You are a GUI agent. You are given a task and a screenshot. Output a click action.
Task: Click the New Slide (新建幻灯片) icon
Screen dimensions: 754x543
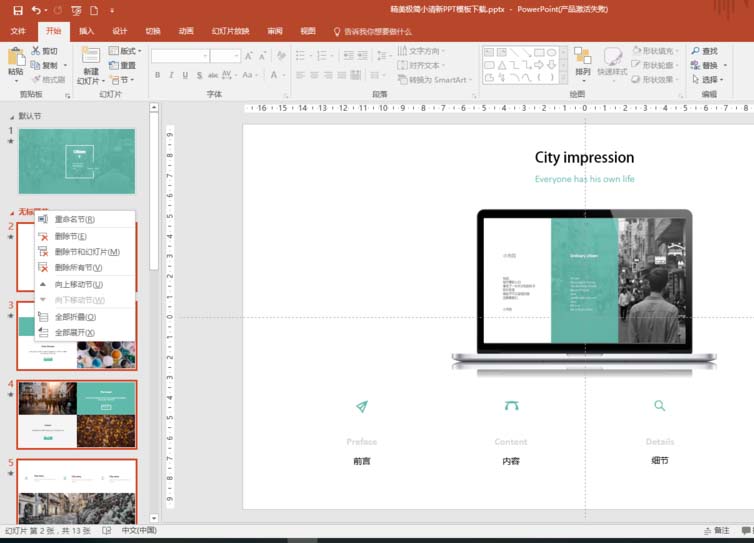(91, 55)
